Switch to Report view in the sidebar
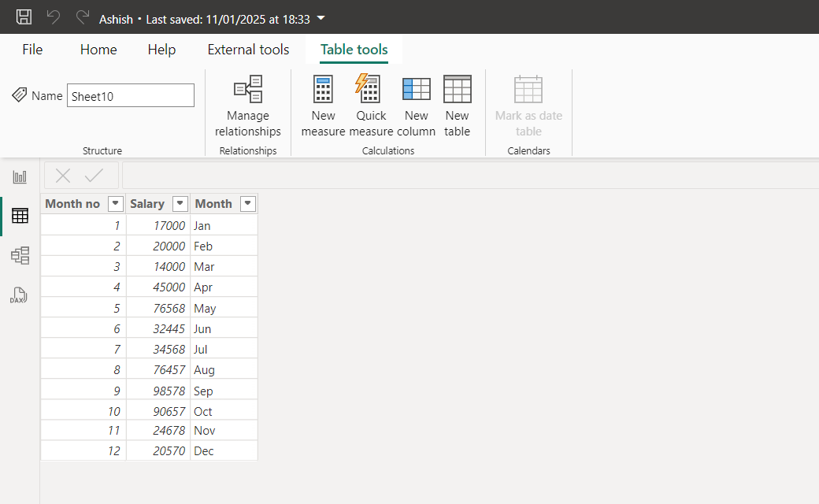This screenshot has height=504, width=819. tap(20, 176)
